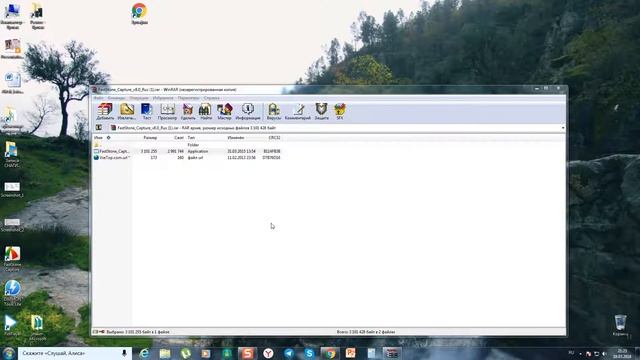Select the parent folder '..' row
This screenshot has height=360, width=640.
187,145
